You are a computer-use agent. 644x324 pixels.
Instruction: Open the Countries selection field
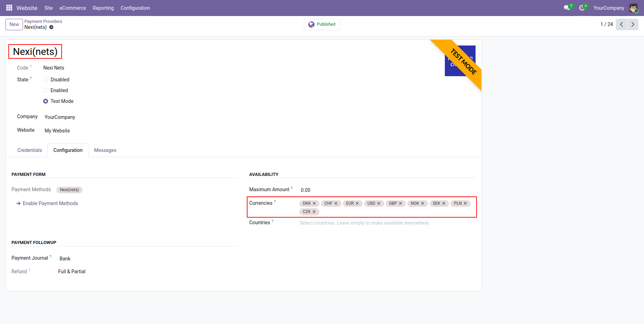click(387, 223)
